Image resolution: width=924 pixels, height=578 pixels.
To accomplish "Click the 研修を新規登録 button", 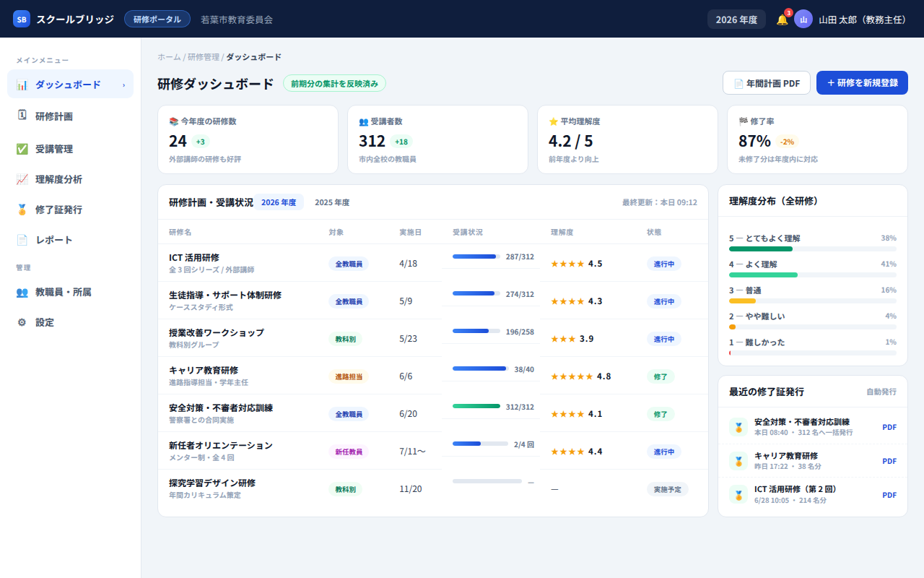I will (x=862, y=83).
